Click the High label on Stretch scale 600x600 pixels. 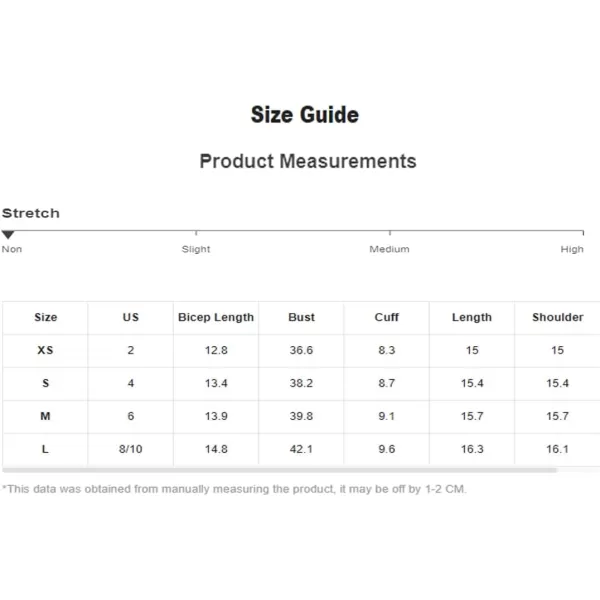click(x=572, y=249)
